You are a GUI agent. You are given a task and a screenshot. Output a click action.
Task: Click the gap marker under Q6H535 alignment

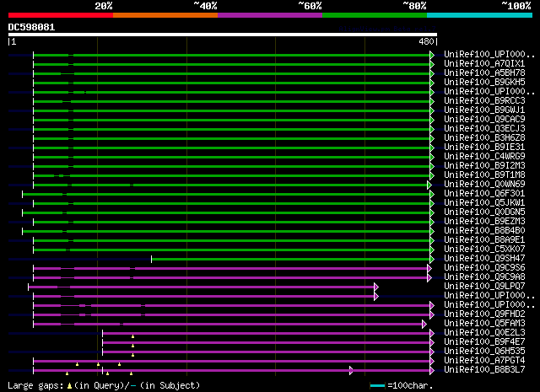133,355
